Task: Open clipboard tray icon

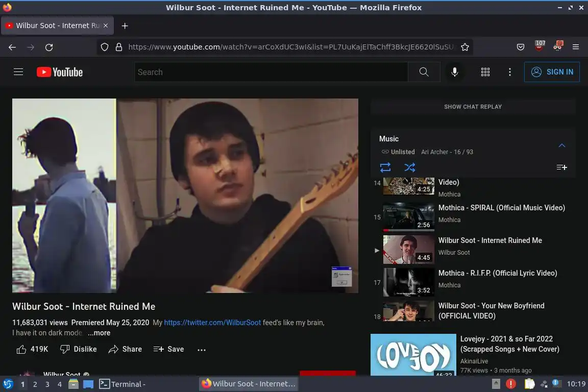Action: pos(529,384)
